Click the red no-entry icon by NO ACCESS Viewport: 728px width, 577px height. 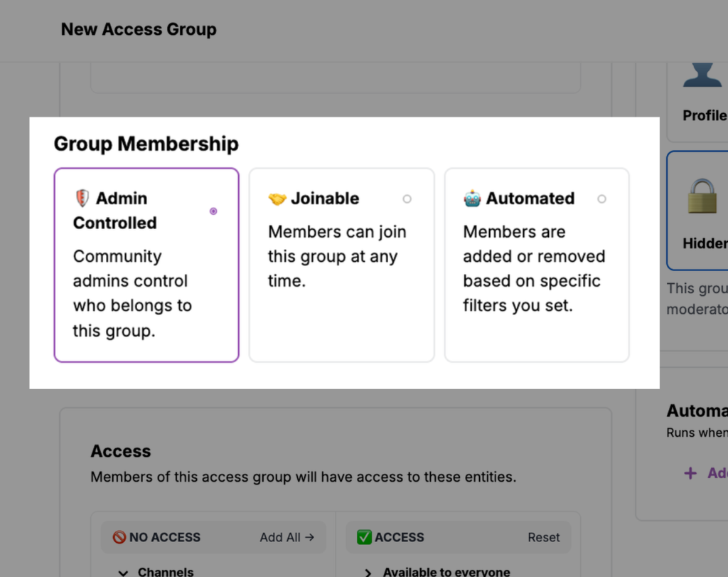pos(119,537)
